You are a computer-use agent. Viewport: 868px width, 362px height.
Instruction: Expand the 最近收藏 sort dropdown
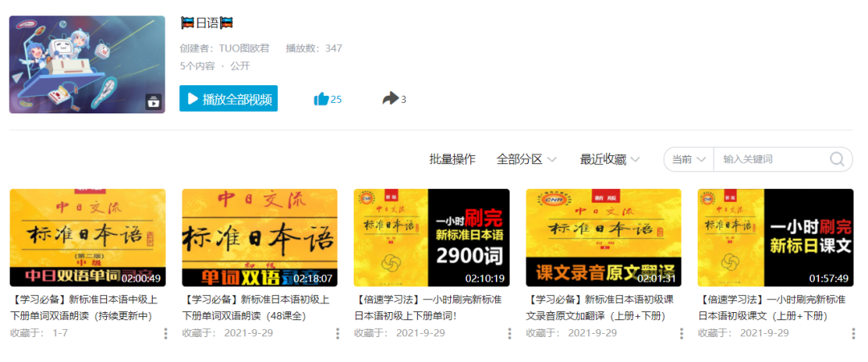609,159
